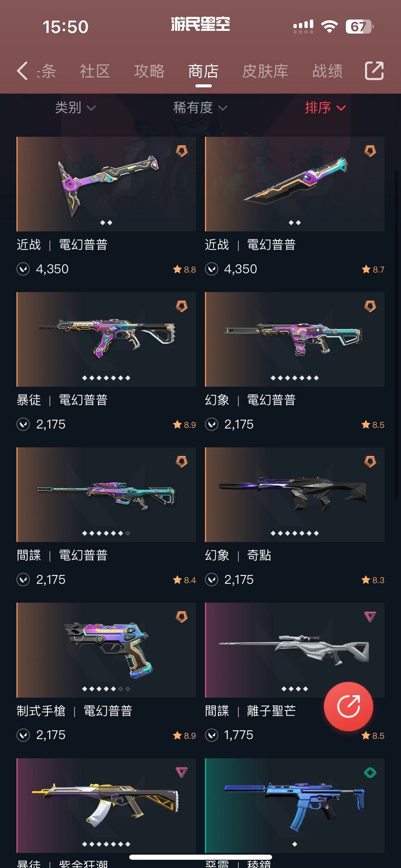
Task: Tap the red floating share button
Action: point(348,706)
